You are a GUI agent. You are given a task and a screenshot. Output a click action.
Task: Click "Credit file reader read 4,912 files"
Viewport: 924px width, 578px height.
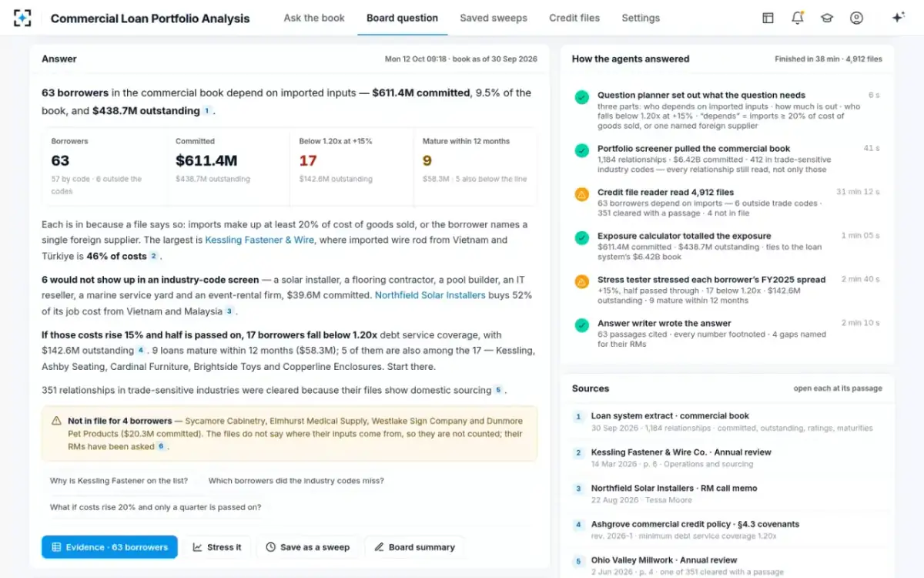[x=665, y=193]
